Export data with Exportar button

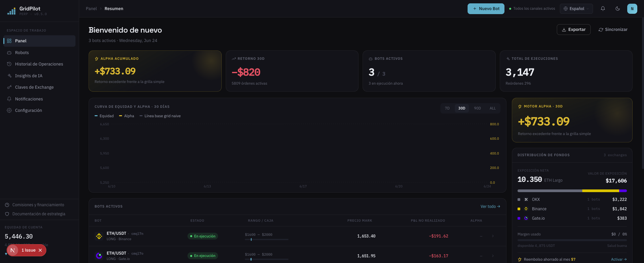coord(574,30)
